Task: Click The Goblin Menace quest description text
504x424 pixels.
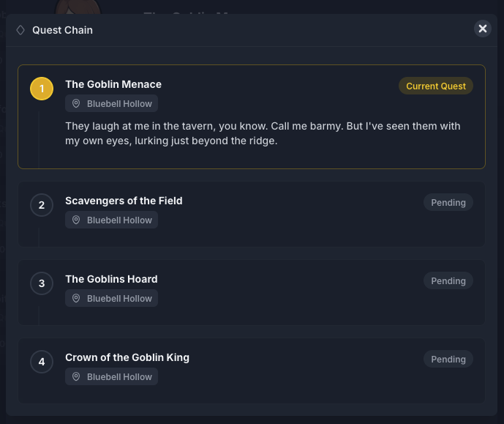Action: click(x=263, y=133)
